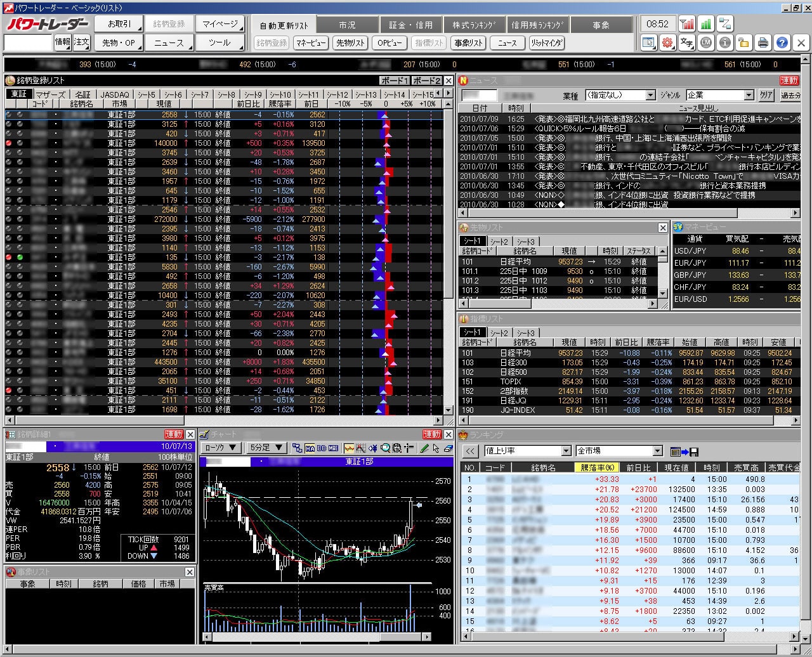Click the 騰落率(%) column header in ranking
812x657 pixels.
[x=596, y=467]
